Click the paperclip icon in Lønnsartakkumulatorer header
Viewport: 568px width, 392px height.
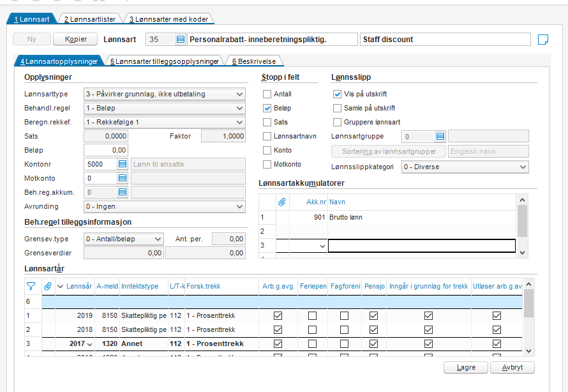[x=282, y=202]
